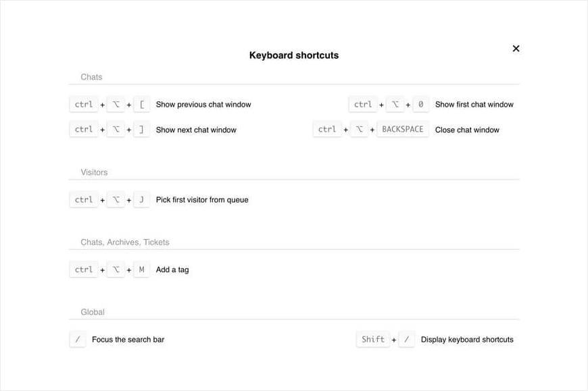Click the J key badge under Visitors
This screenshot has width=588, height=391.
pyautogui.click(x=141, y=200)
